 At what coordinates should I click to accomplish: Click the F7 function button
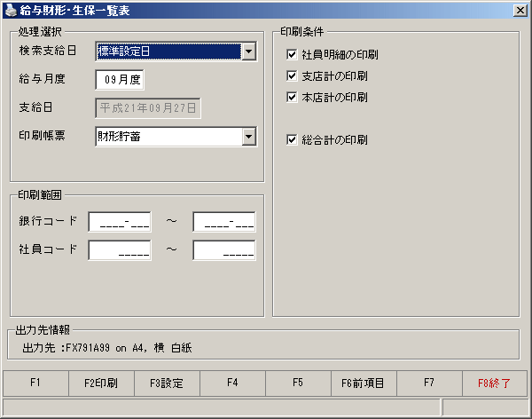429,383
